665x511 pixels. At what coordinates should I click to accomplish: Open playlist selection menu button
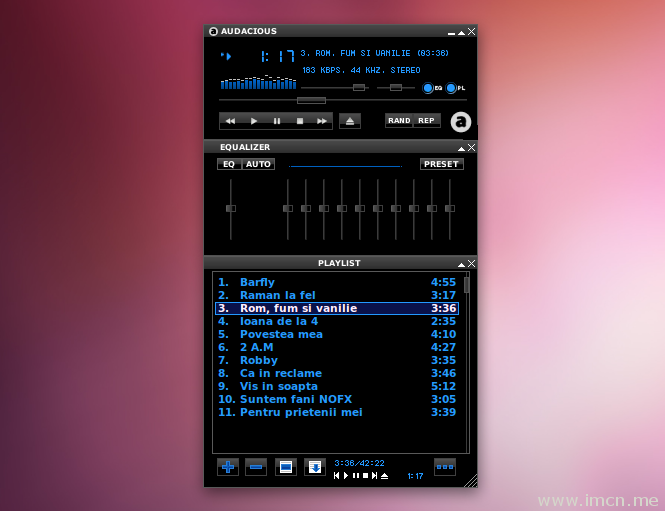pyautogui.click(x=286, y=467)
